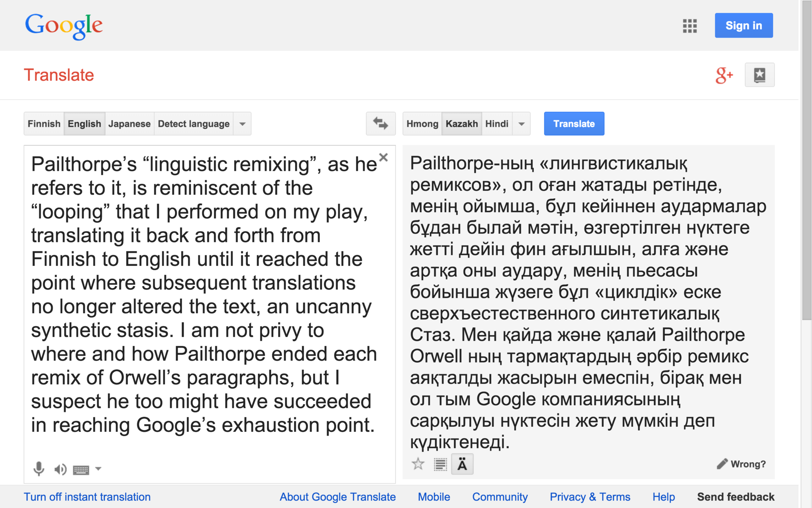Screen dimensions: 812x508
Task: Expand source language dropdown arrow
Action: [242, 124]
